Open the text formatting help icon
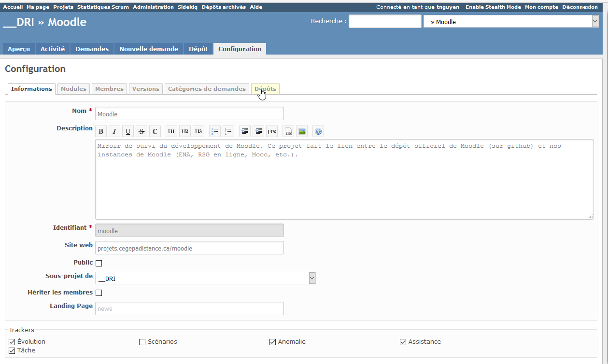608x364 pixels. point(318,131)
